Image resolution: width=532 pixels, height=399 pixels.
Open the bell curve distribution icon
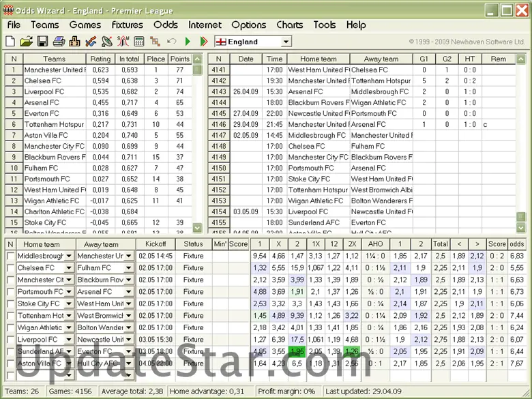click(x=123, y=42)
